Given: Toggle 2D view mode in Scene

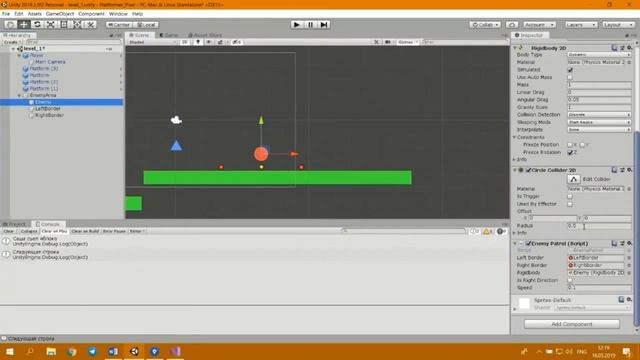Looking at the screenshot, I should pyautogui.click(x=184, y=42).
